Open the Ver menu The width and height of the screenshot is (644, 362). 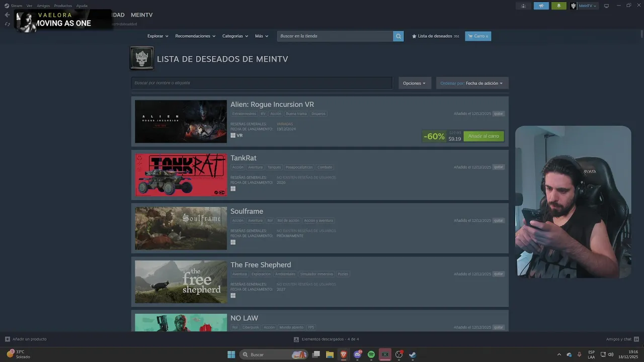[29, 6]
